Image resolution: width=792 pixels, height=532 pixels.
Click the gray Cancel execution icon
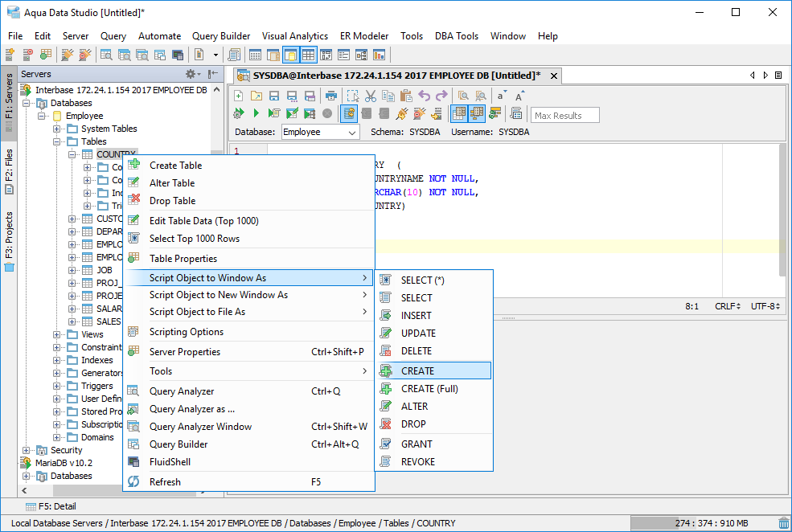pos(327,113)
